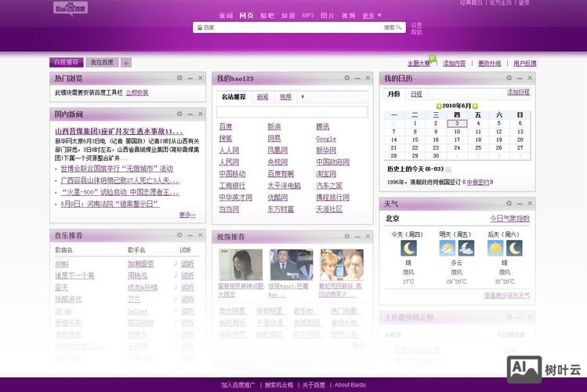Open the news anchor video thumbnail
This screenshot has width=587, height=392.
pyautogui.click(x=292, y=265)
